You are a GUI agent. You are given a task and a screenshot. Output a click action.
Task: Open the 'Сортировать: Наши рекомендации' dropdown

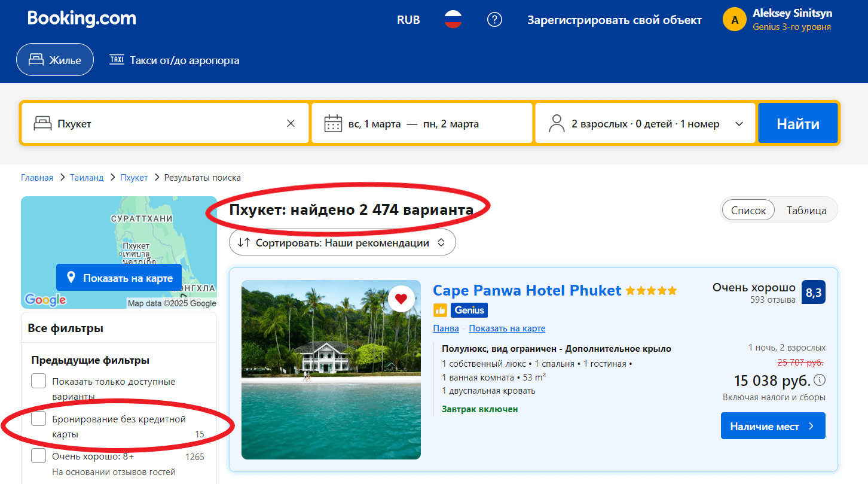click(x=342, y=243)
